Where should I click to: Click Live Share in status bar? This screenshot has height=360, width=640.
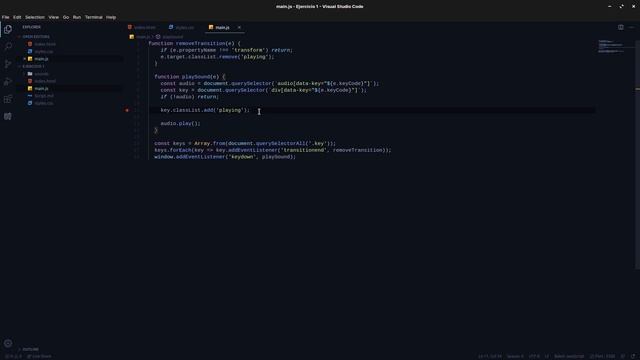coord(39,356)
